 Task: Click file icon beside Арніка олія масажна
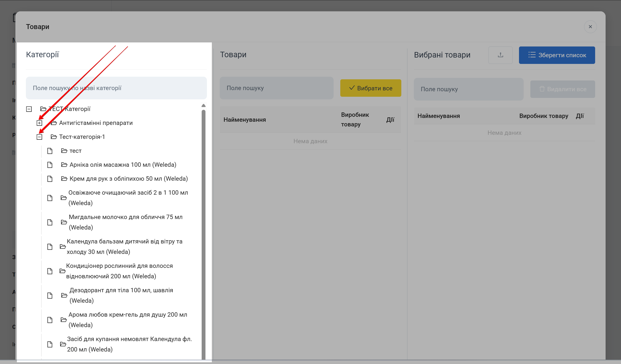coord(50,165)
